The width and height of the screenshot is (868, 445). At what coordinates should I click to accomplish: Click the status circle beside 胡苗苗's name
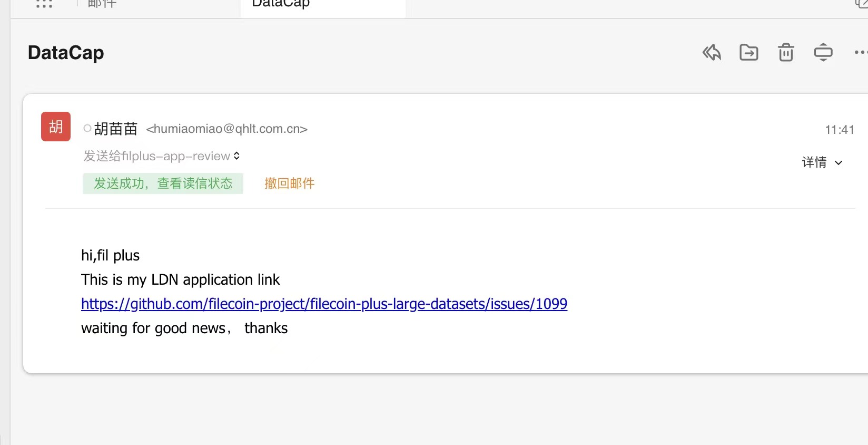(87, 128)
